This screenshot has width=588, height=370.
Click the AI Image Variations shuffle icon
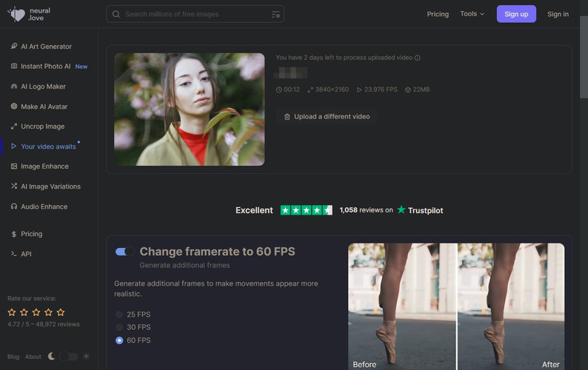tap(14, 186)
